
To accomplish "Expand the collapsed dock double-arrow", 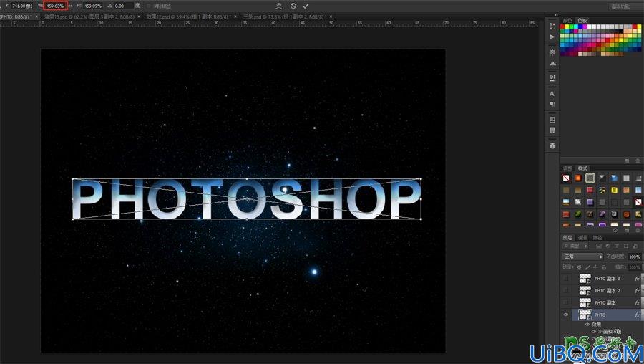I will (x=556, y=15).
